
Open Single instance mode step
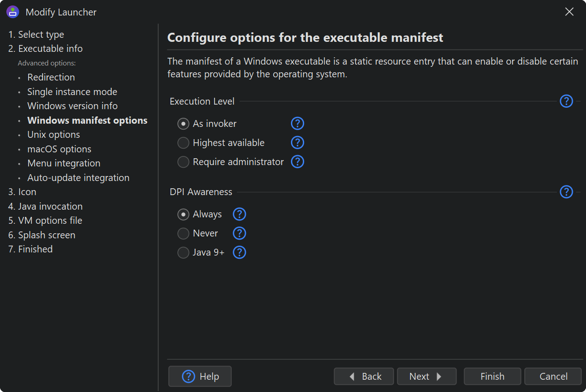click(x=72, y=92)
